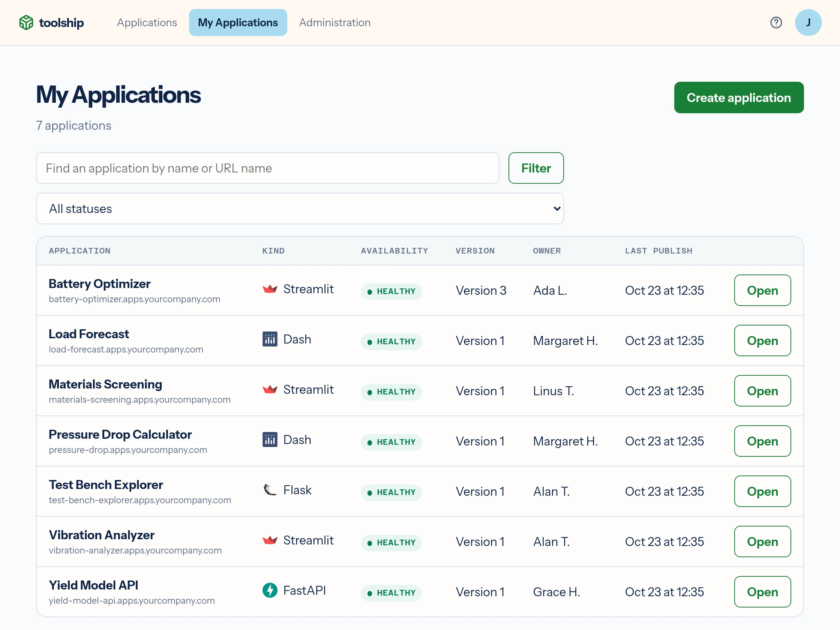Click the Vibration Analyzer application name
840x630 pixels.
101,535
